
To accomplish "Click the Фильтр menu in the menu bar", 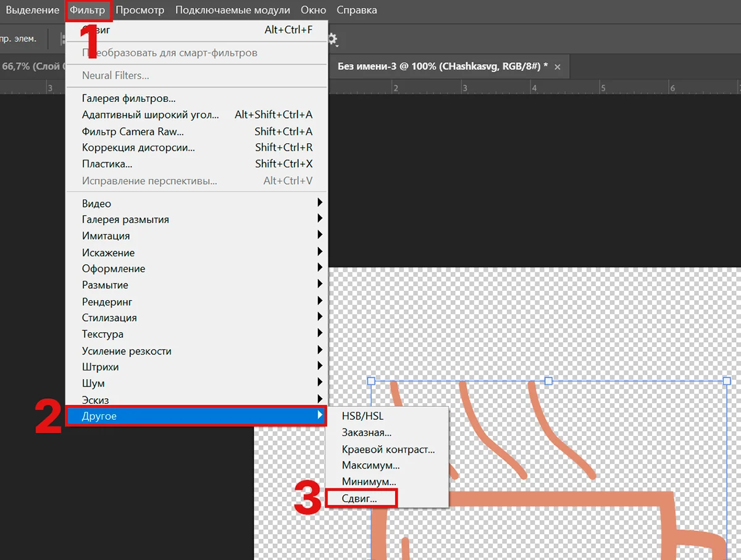I will (88, 10).
